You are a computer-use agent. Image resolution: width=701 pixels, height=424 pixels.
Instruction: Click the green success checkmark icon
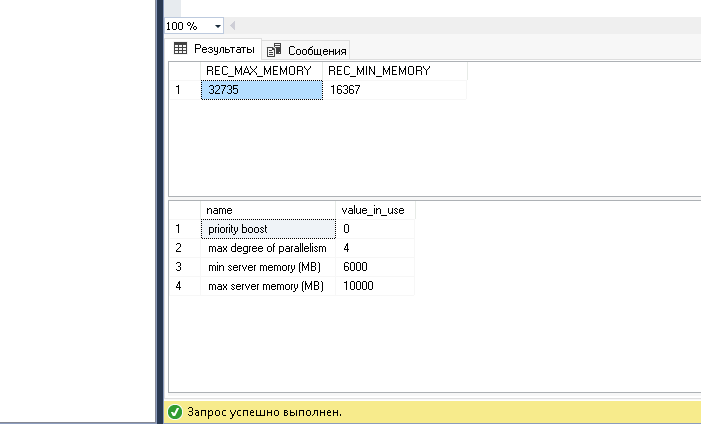coord(175,412)
